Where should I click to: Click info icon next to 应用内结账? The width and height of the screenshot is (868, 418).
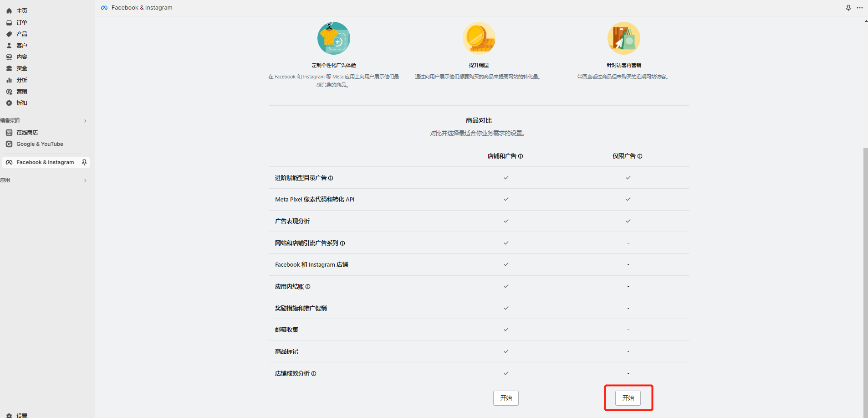[308, 286]
